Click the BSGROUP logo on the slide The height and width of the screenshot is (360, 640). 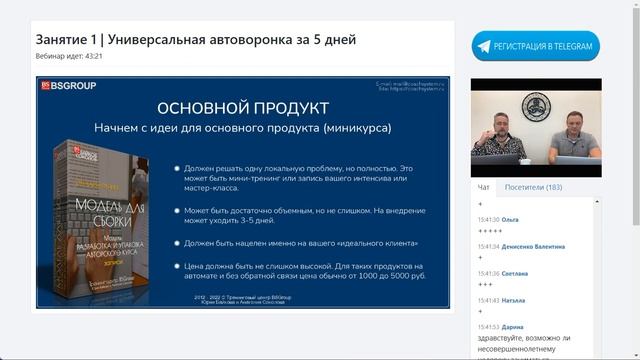[69, 85]
